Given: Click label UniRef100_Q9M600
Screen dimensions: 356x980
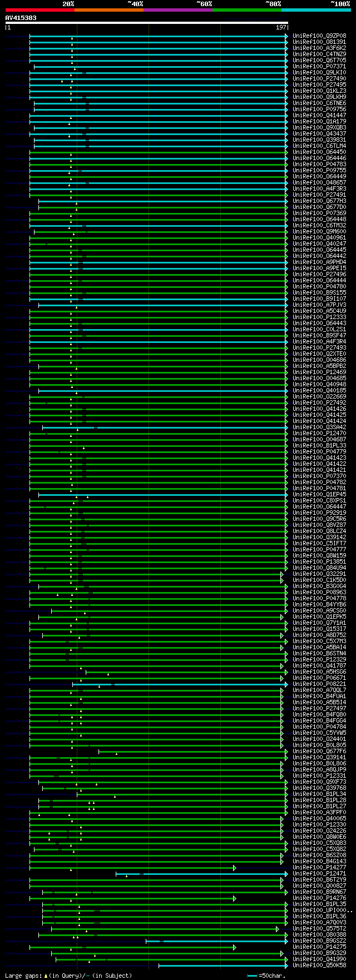Looking at the screenshot, I should [x=319, y=231].
